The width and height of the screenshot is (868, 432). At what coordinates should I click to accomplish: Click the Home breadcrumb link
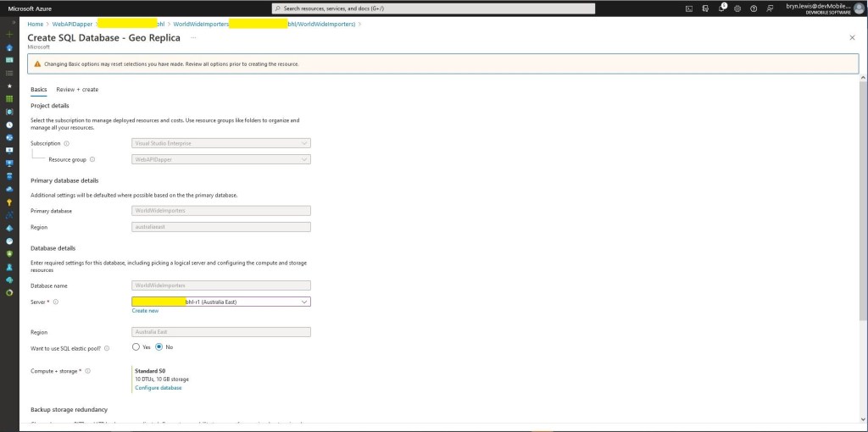click(36, 24)
